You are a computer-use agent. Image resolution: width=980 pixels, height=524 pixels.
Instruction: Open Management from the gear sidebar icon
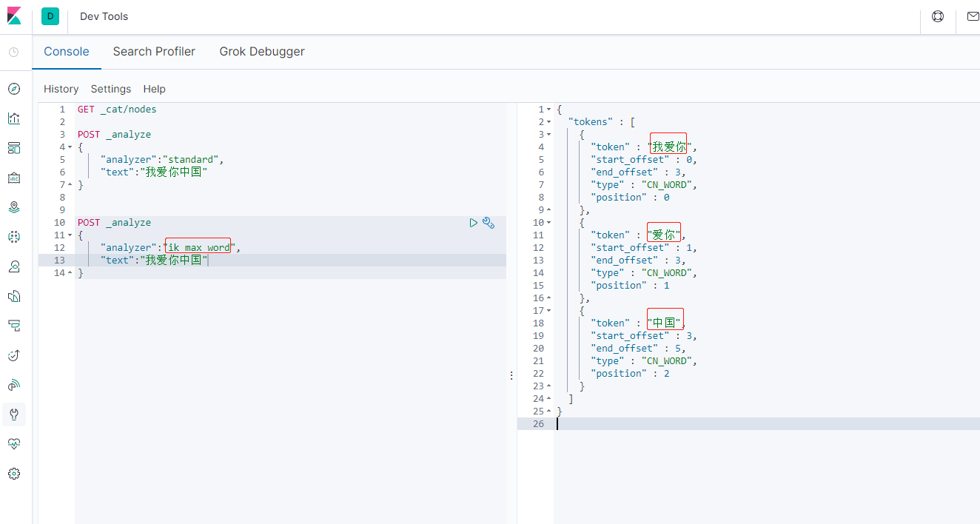(13, 474)
